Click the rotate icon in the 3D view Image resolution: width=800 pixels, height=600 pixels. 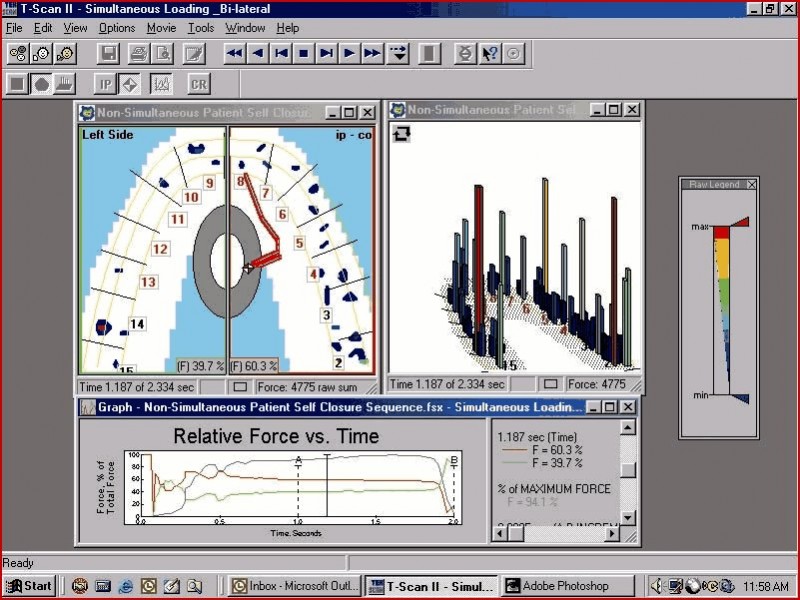pos(402,134)
